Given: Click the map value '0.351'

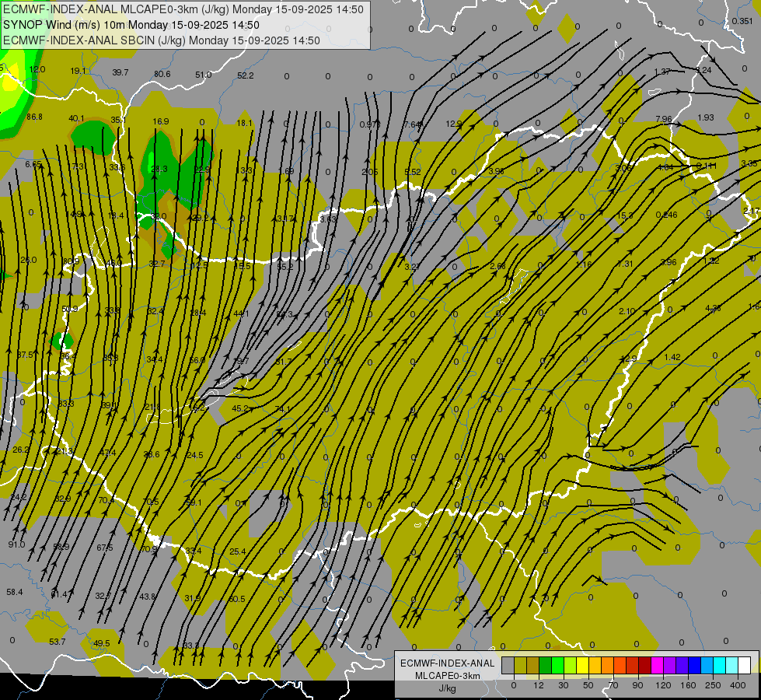Looking at the screenshot, I should (x=742, y=21).
